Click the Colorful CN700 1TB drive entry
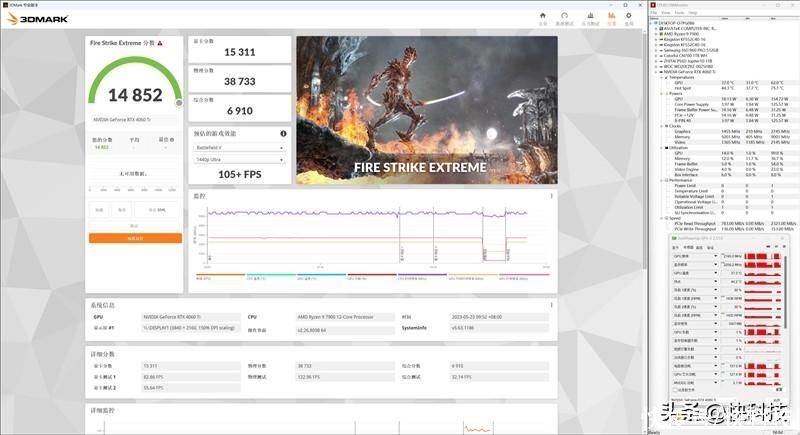 685,56
